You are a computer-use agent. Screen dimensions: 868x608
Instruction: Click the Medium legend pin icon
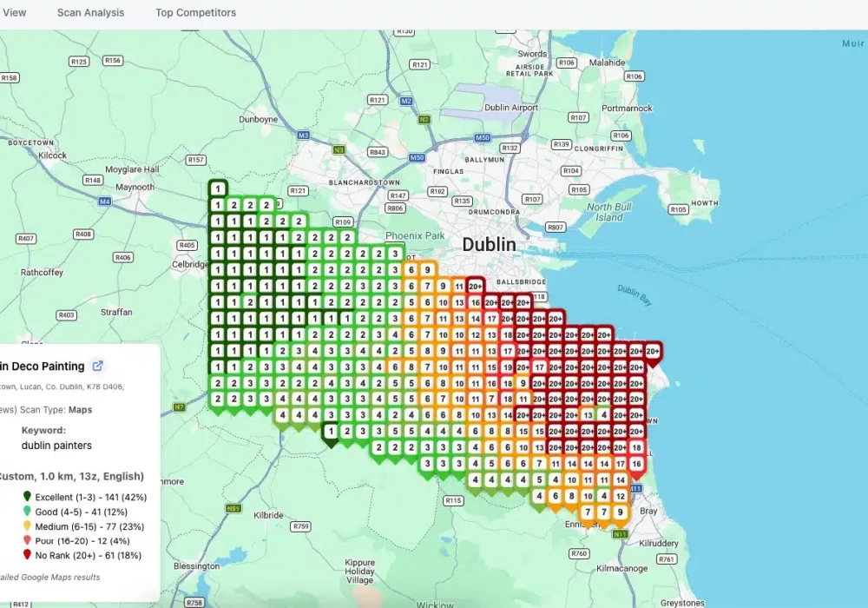pyautogui.click(x=27, y=526)
